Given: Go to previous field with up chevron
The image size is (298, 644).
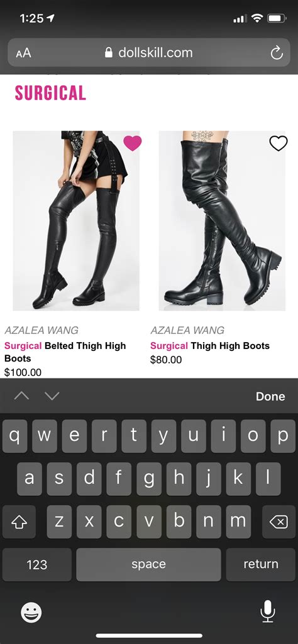Looking at the screenshot, I should pos(22,395).
